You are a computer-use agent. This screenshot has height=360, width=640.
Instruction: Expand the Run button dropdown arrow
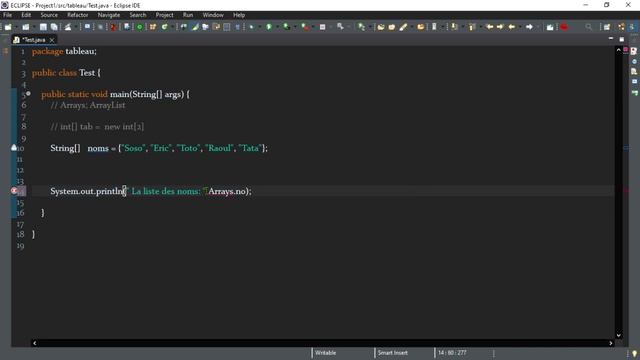click(278, 27)
